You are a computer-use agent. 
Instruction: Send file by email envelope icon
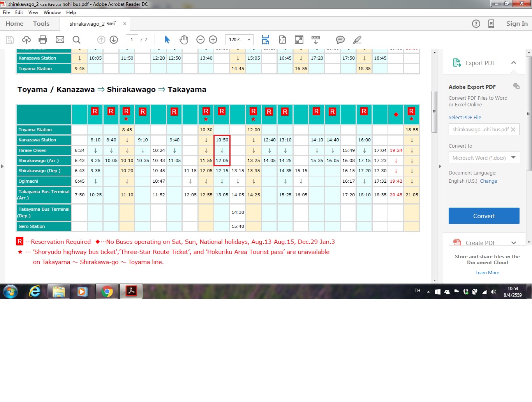(60, 40)
